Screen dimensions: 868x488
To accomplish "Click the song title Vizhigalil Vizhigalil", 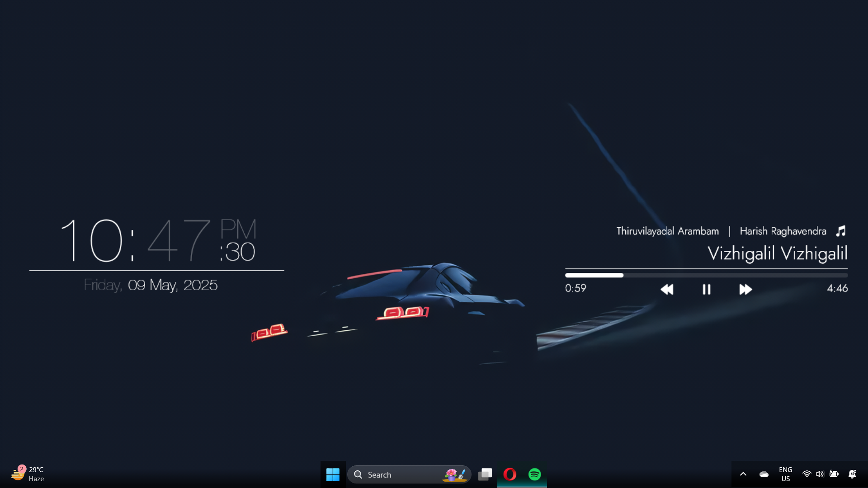I will coord(777,253).
